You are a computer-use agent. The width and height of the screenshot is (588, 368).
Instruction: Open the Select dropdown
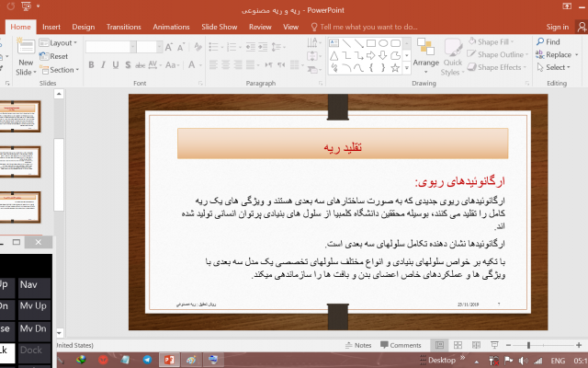553,67
